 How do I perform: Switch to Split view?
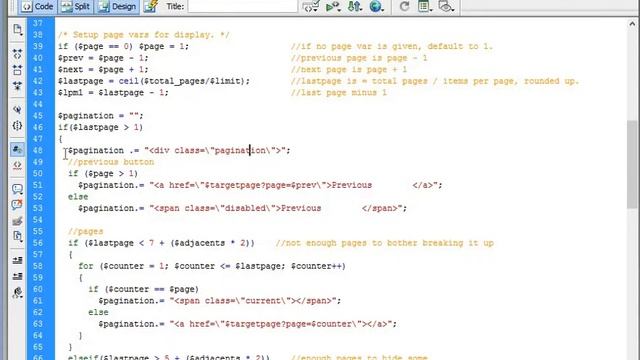(76, 7)
